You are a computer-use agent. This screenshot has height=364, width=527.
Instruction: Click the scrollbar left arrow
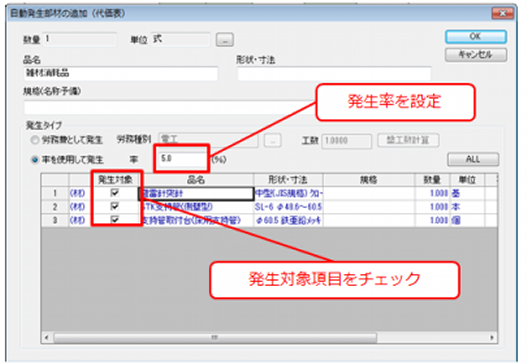[x=47, y=337]
